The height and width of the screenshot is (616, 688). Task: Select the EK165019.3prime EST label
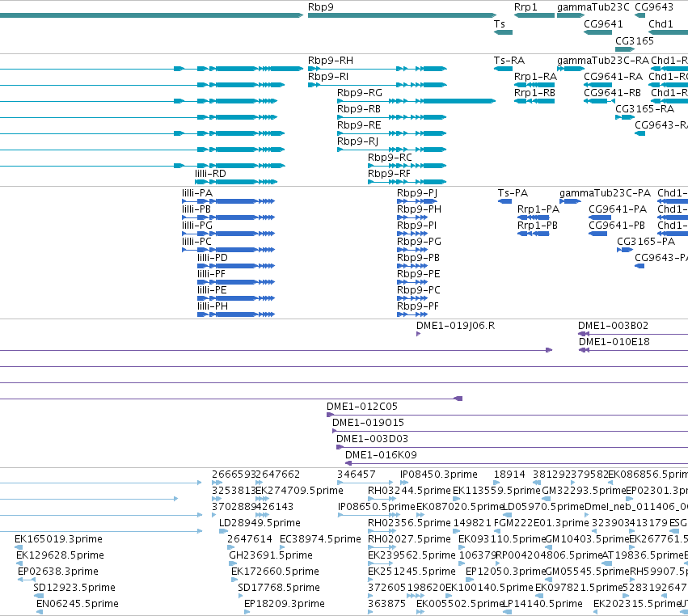pyautogui.click(x=58, y=538)
